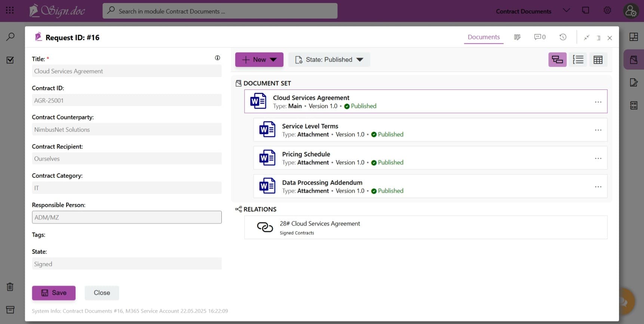This screenshot has height=324, width=644.
Task: Click the Data Processing Addendum document title
Action: [322, 183]
